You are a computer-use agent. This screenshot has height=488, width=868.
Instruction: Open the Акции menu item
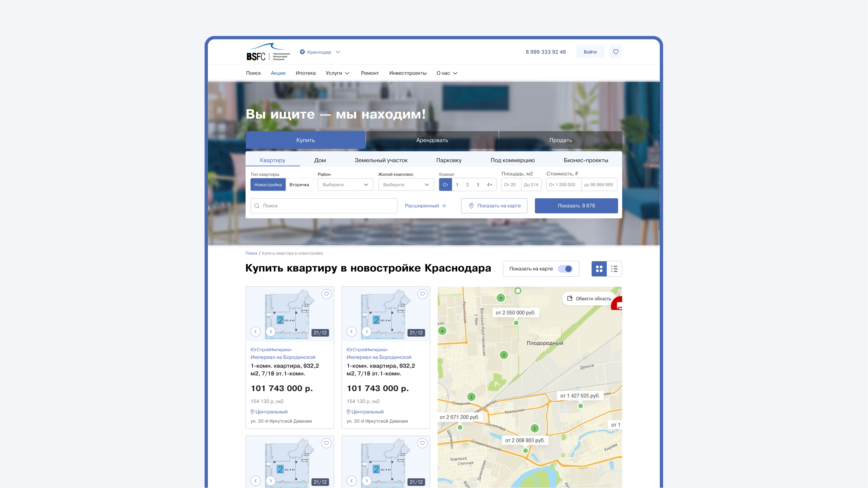278,73
